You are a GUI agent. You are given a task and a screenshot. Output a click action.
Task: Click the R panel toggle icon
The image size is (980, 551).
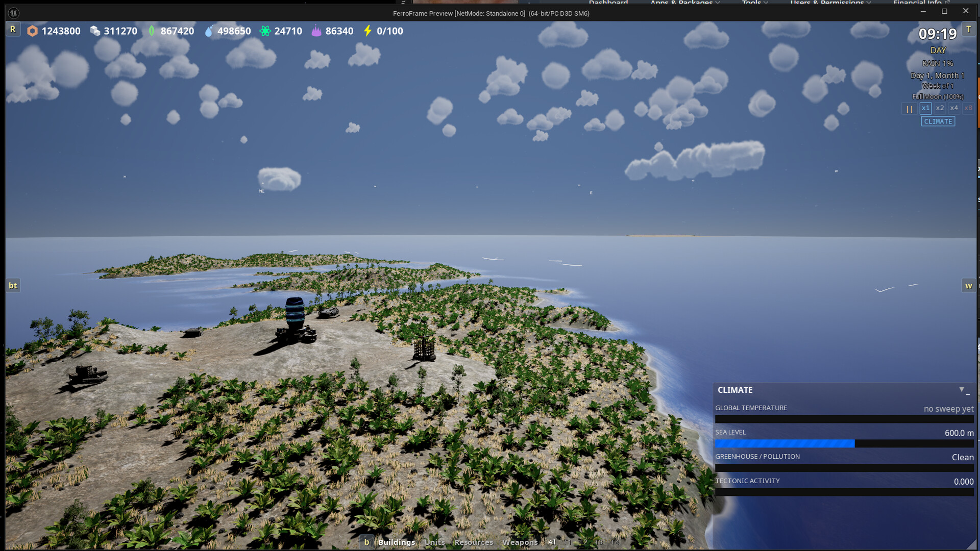13,30
